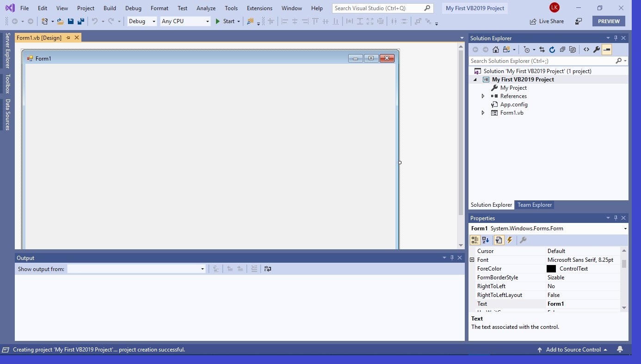Viewport: 641px width, 364px height.
Task: Click the Visual Studio logo icon
Action: (10, 8)
